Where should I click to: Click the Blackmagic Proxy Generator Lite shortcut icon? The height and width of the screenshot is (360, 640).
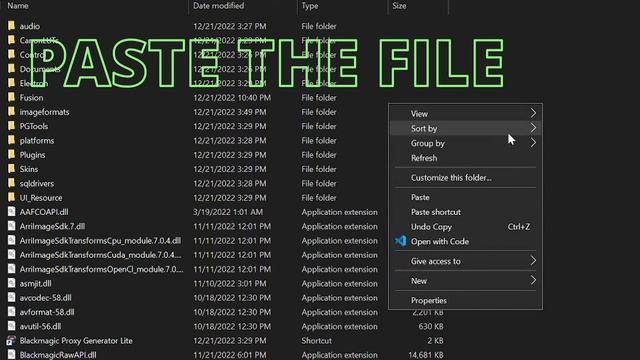click(11, 340)
